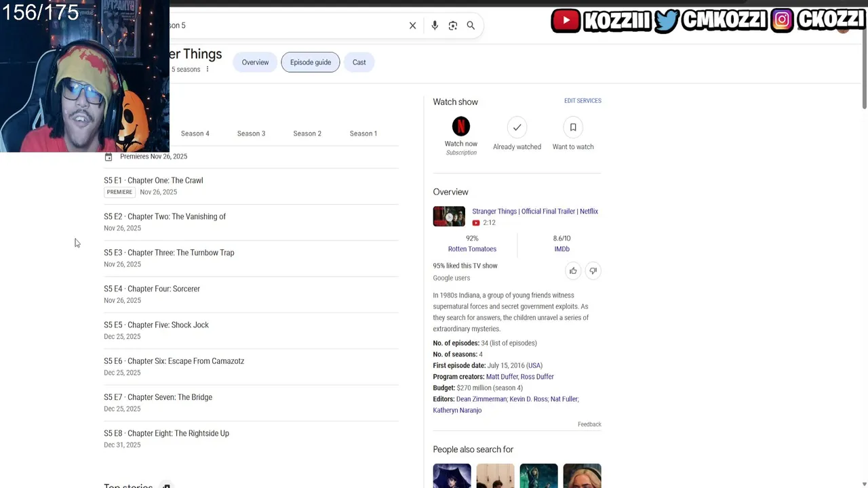Open episode S5 E2 Chapter Two: The Vanishing of
The width and height of the screenshot is (868, 488).
pos(251,222)
